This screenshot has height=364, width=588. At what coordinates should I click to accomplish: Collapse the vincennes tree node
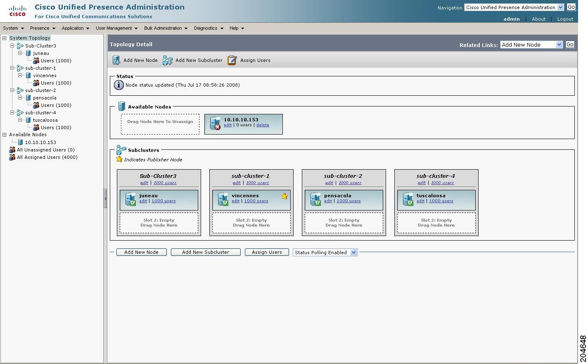coord(20,76)
